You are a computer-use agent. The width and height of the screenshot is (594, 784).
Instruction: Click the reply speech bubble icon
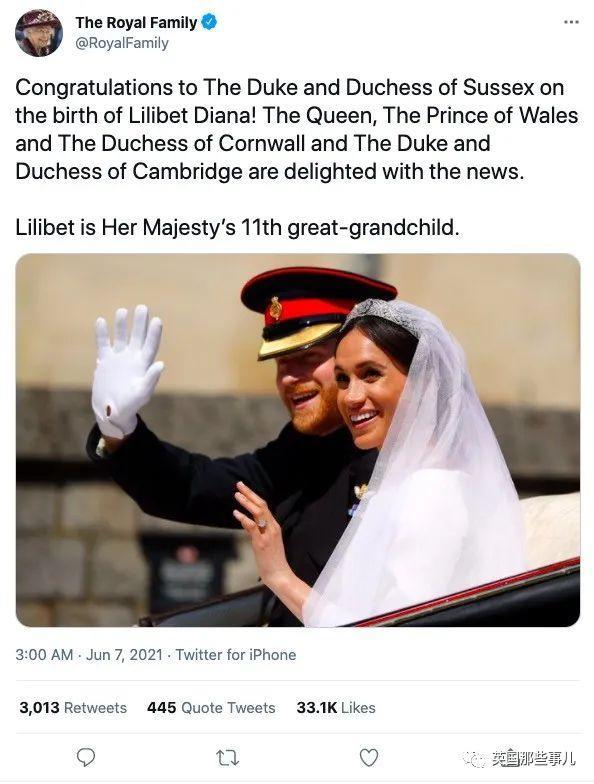[x=86, y=757]
